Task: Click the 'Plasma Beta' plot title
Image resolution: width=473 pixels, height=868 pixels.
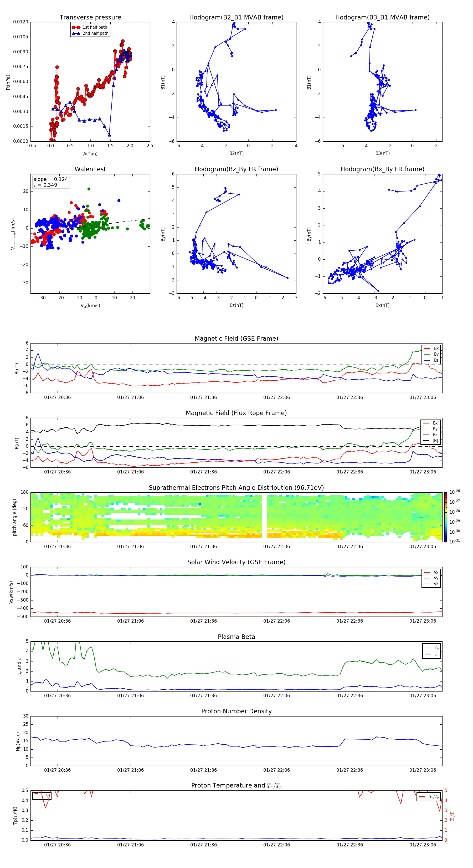Action: (236, 637)
